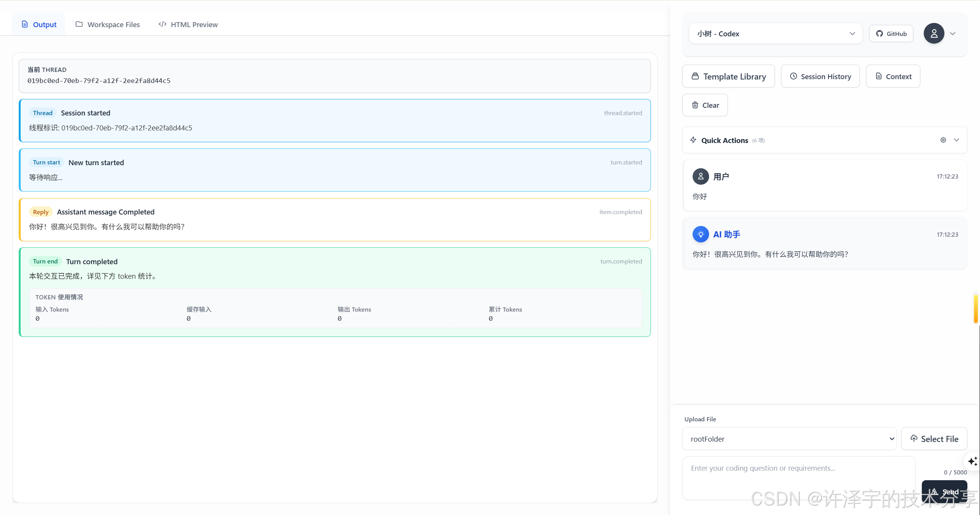Click the user avatar icon at top right
Image resolution: width=980 pixels, height=515 pixels.
(934, 34)
